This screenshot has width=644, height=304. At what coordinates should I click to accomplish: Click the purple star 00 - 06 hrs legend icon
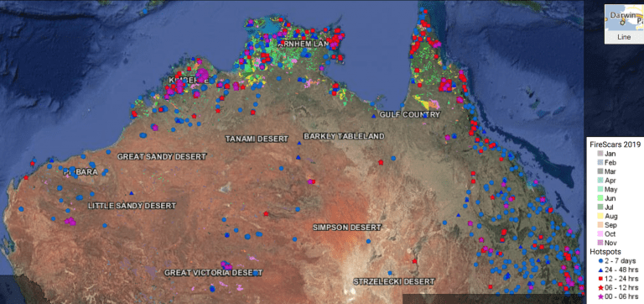coord(600,296)
